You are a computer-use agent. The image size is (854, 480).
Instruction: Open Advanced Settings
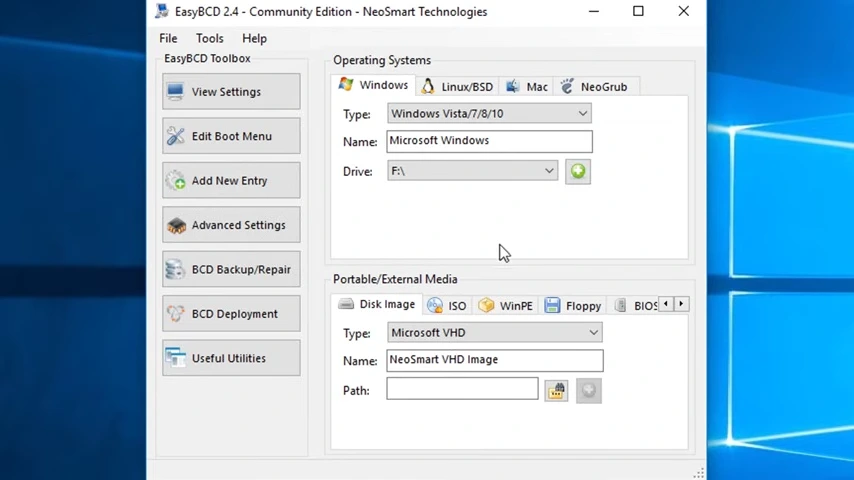point(231,225)
